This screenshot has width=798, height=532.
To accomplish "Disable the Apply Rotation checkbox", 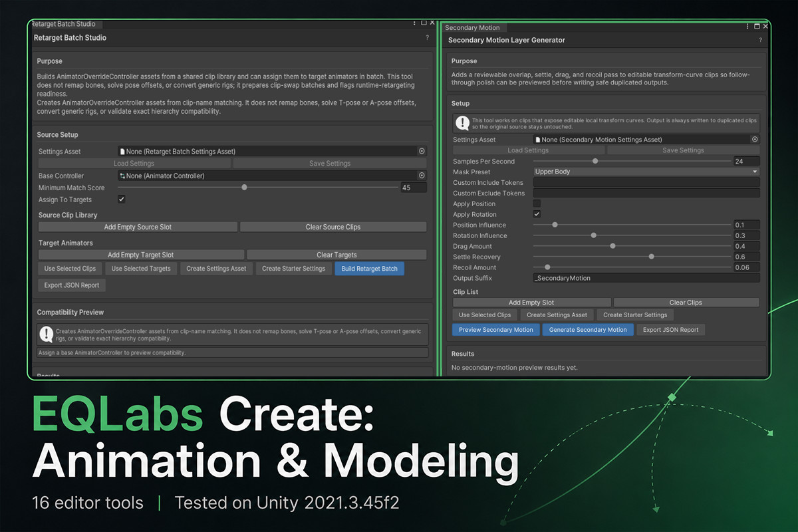I will click(x=537, y=214).
